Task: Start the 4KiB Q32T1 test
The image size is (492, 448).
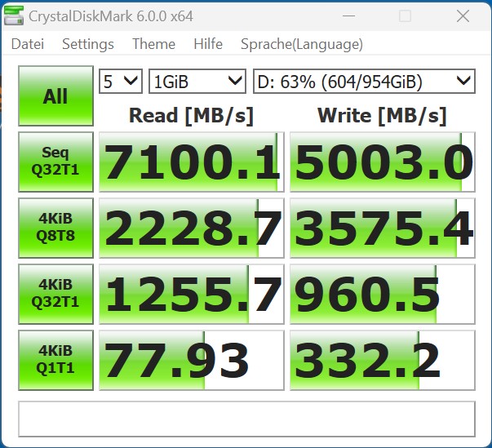Action: click(55, 294)
